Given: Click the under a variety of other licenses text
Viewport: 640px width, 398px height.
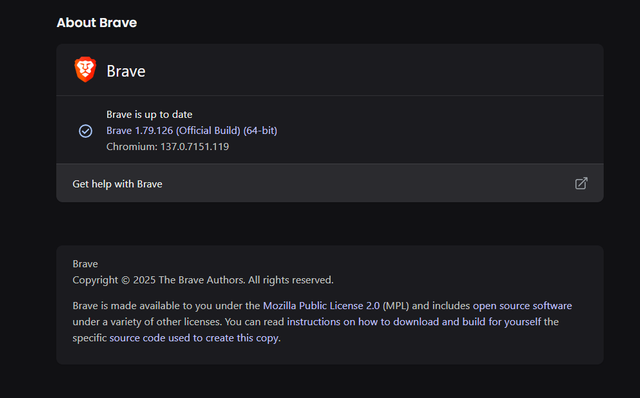Looking at the screenshot, I should click(x=147, y=322).
